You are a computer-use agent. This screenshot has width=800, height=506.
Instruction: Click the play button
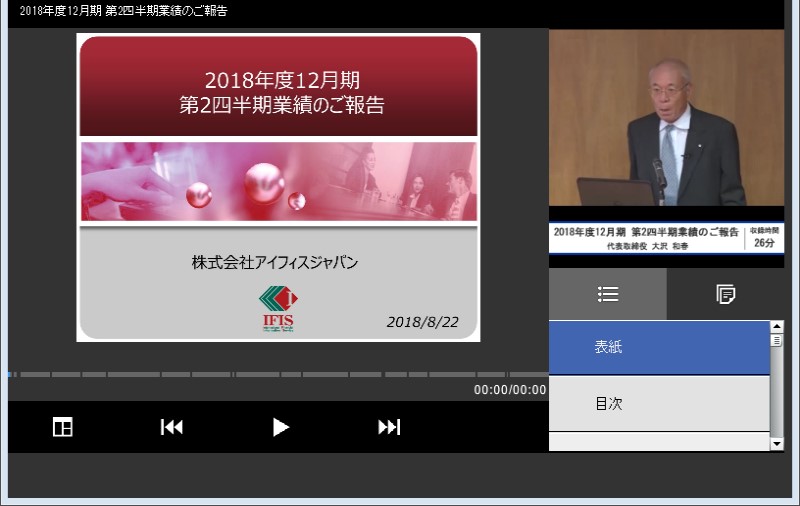click(280, 427)
